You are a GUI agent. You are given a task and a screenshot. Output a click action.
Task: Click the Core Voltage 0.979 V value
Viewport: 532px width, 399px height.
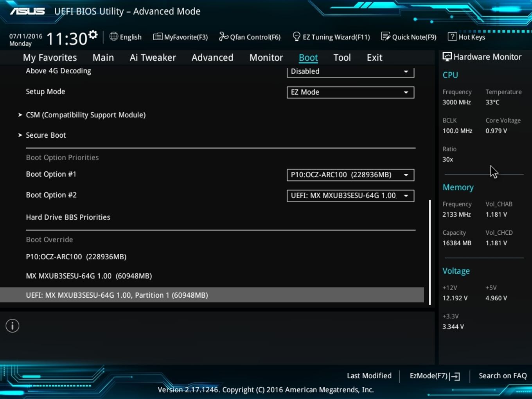click(496, 131)
